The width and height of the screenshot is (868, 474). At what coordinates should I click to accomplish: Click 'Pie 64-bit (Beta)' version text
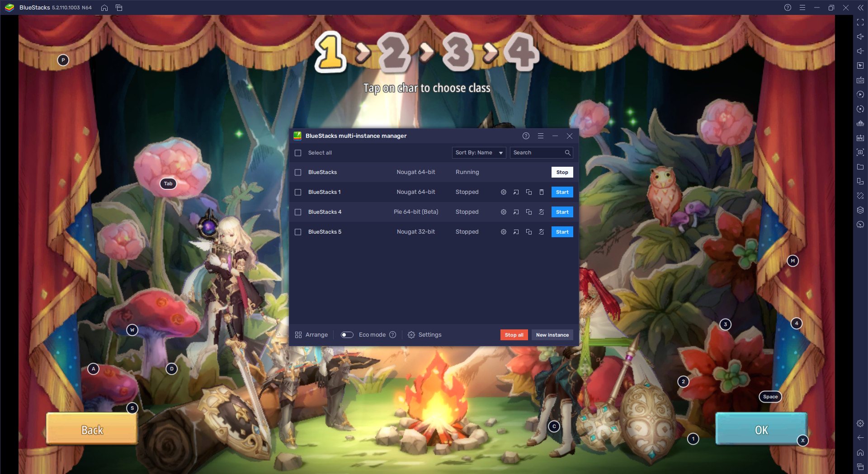pos(415,212)
